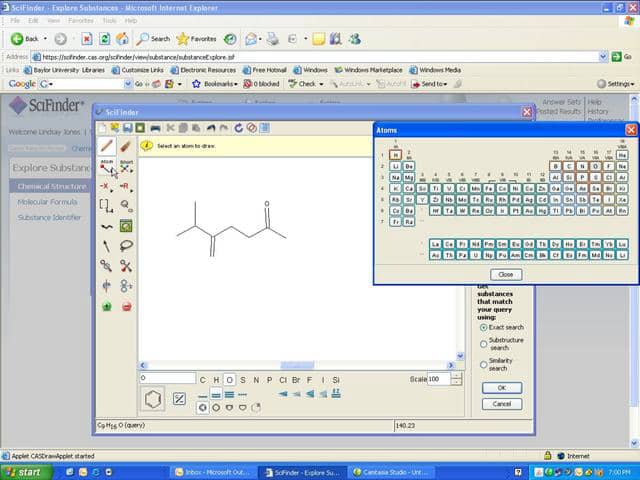Open the Tools menu

(x=109, y=20)
